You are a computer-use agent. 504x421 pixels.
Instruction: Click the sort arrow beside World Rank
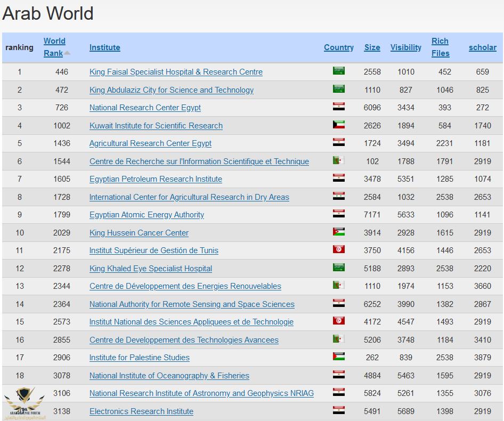pos(67,53)
